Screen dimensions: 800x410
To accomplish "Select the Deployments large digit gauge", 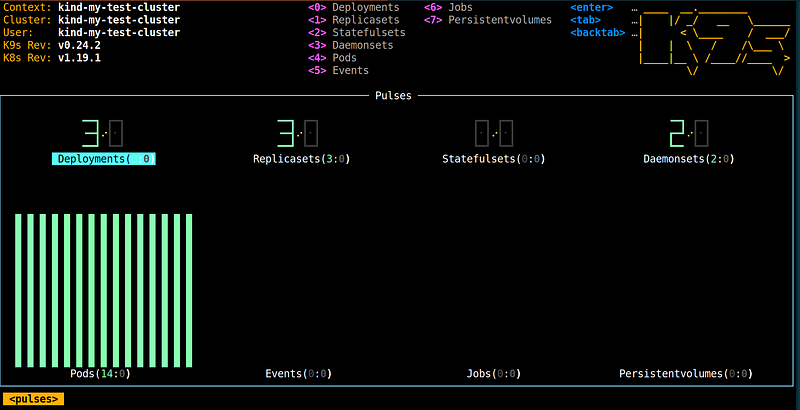I will pyautogui.click(x=103, y=134).
